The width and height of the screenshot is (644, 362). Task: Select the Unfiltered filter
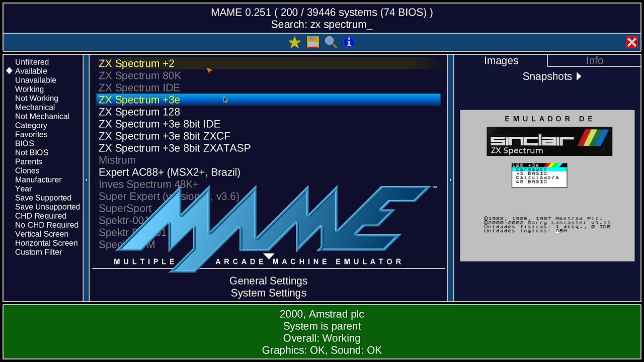click(x=32, y=62)
